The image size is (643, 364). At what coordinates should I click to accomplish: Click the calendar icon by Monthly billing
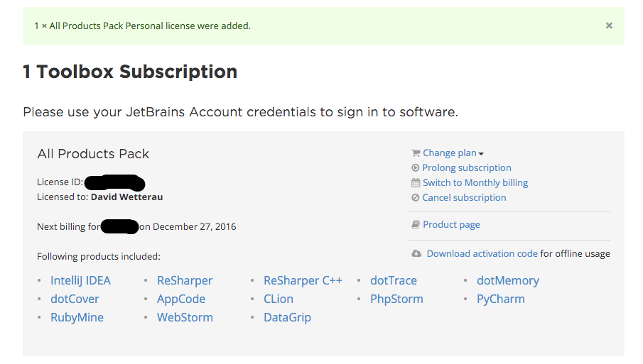pyautogui.click(x=416, y=182)
